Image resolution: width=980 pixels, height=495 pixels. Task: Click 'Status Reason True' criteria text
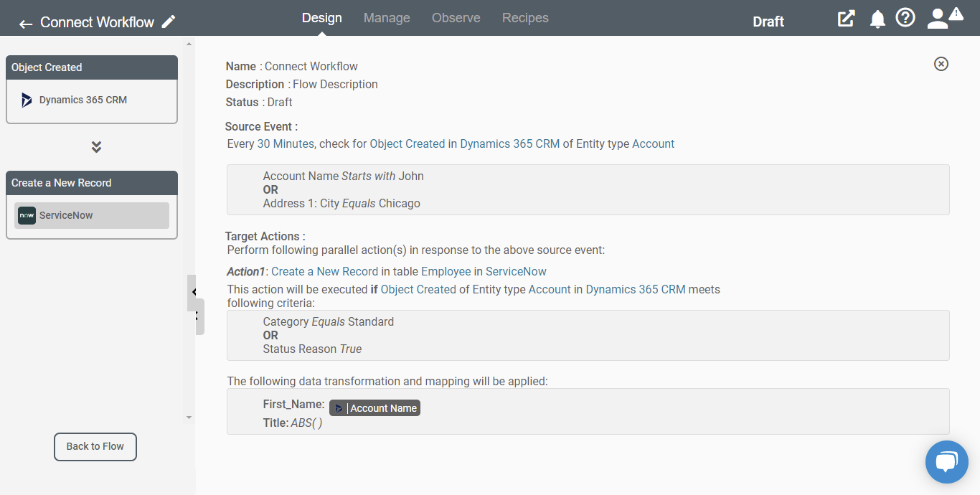(x=313, y=349)
